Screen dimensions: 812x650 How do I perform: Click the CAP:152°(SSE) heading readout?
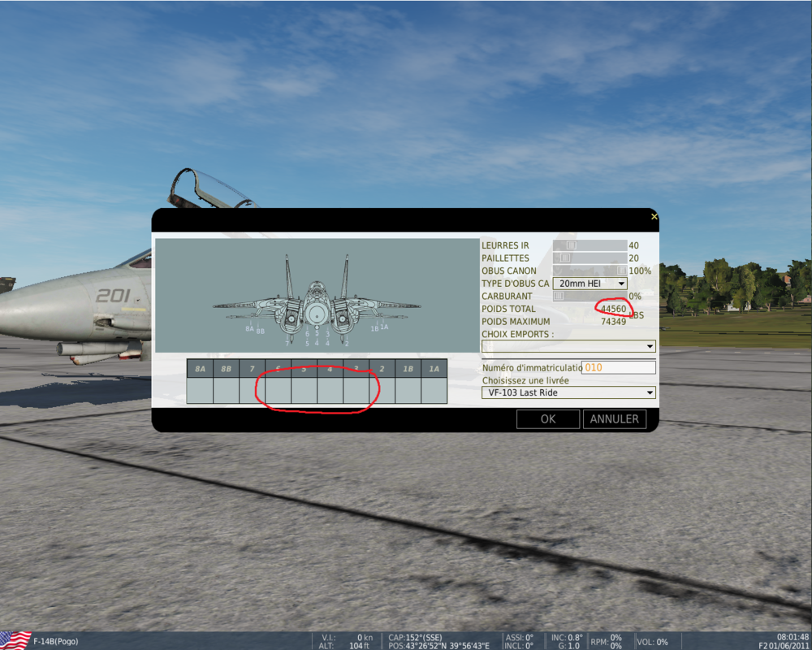point(415,638)
